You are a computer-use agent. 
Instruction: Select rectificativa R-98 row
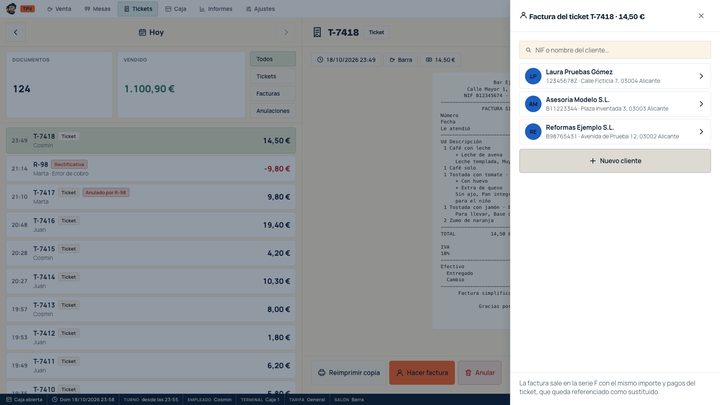click(x=151, y=169)
